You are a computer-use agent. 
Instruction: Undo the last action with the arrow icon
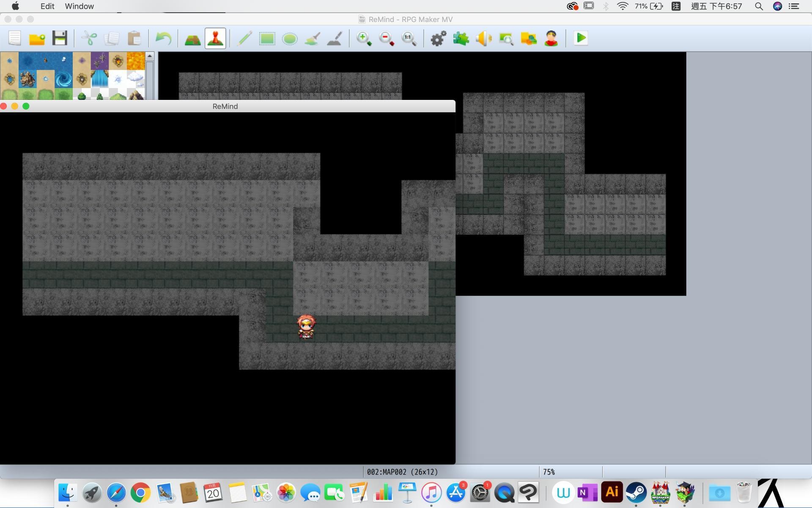coord(163,39)
